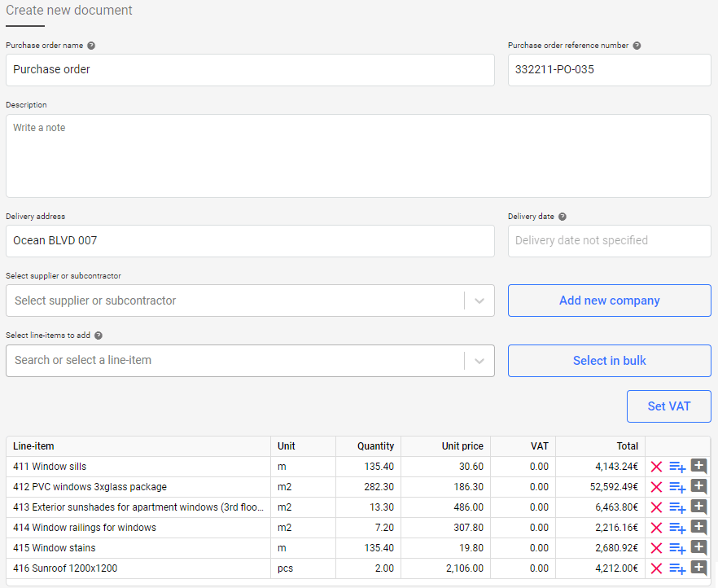The height and width of the screenshot is (588, 718).
Task: Remove the 411 Window sills line-item
Action: click(x=656, y=467)
